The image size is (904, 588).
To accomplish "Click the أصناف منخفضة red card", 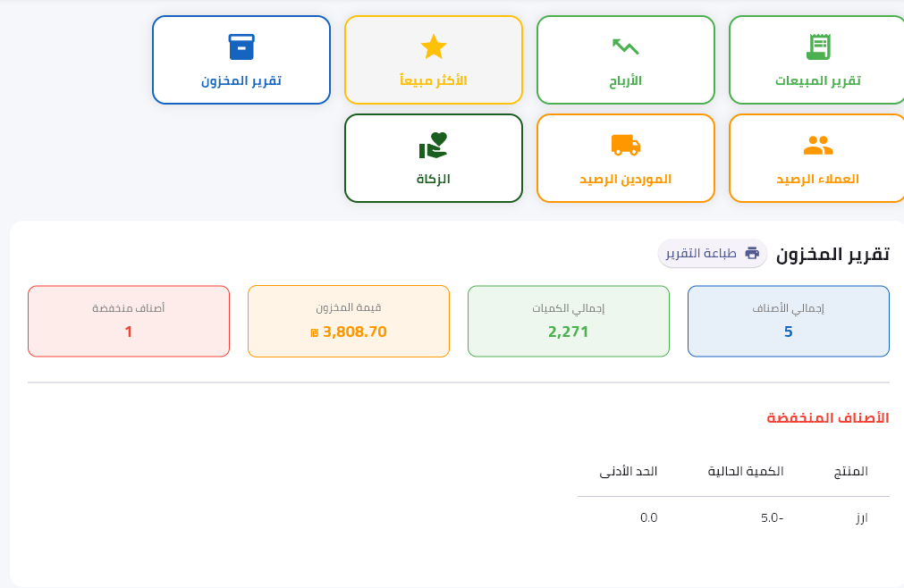I will [x=129, y=322].
